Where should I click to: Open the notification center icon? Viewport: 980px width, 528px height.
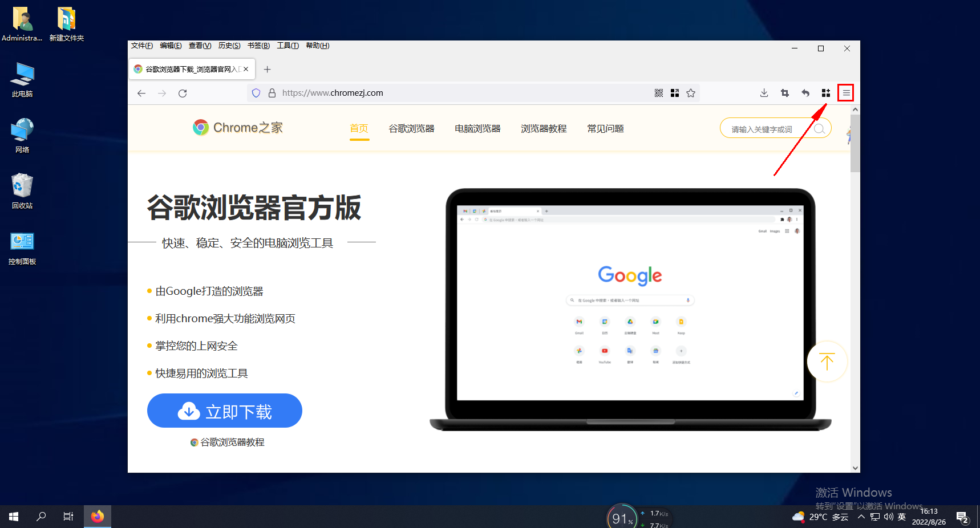pos(962,518)
